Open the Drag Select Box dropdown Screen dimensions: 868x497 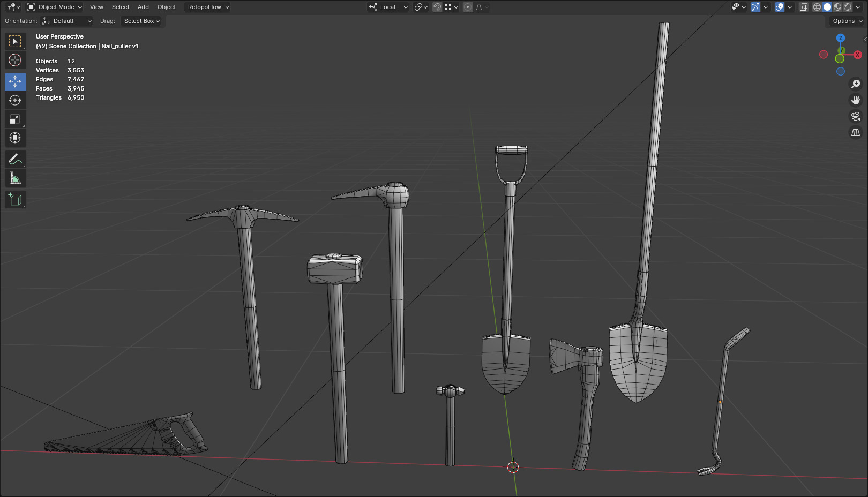141,21
